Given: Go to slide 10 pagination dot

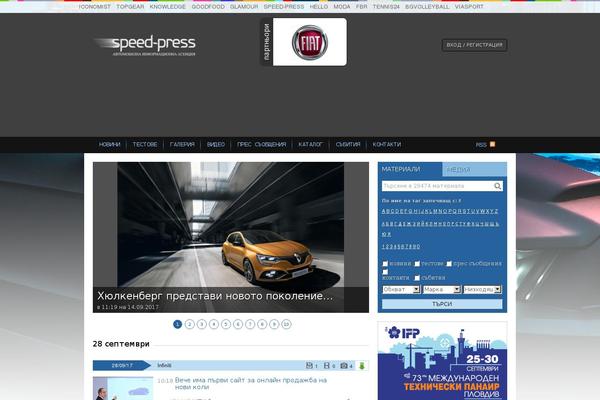Looking at the screenshot, I should 286,324.
